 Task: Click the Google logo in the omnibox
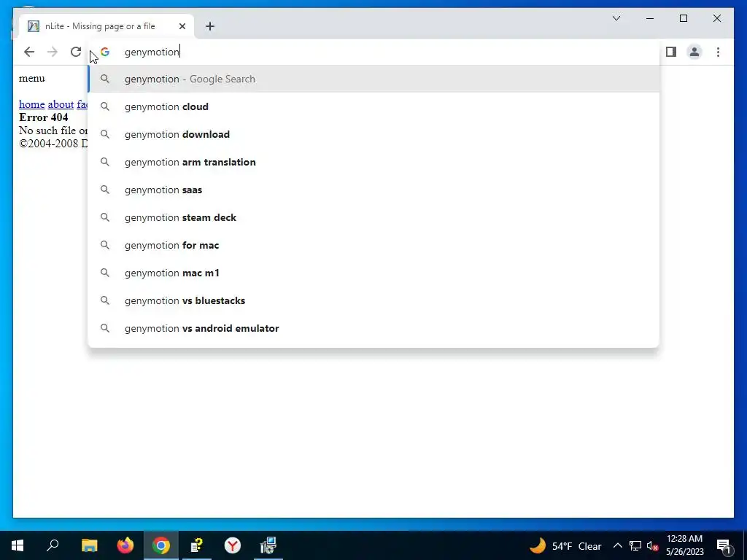click(105, 52)
